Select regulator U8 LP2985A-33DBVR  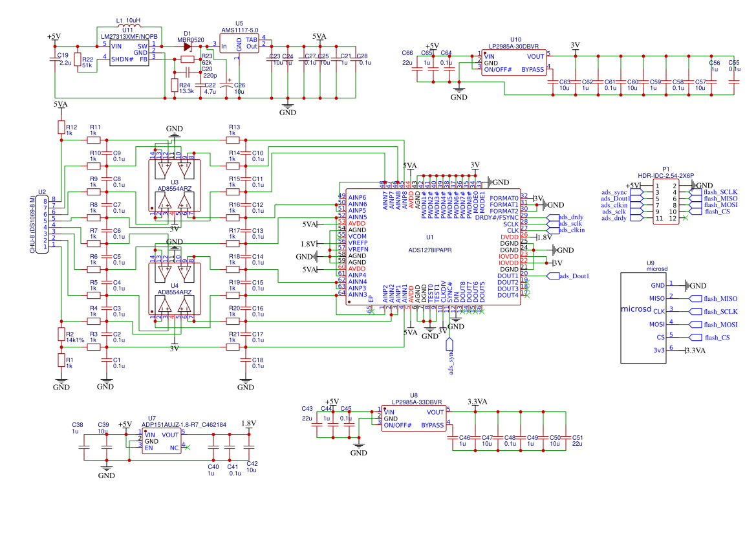pyautogui.click(x=414, y=417)
